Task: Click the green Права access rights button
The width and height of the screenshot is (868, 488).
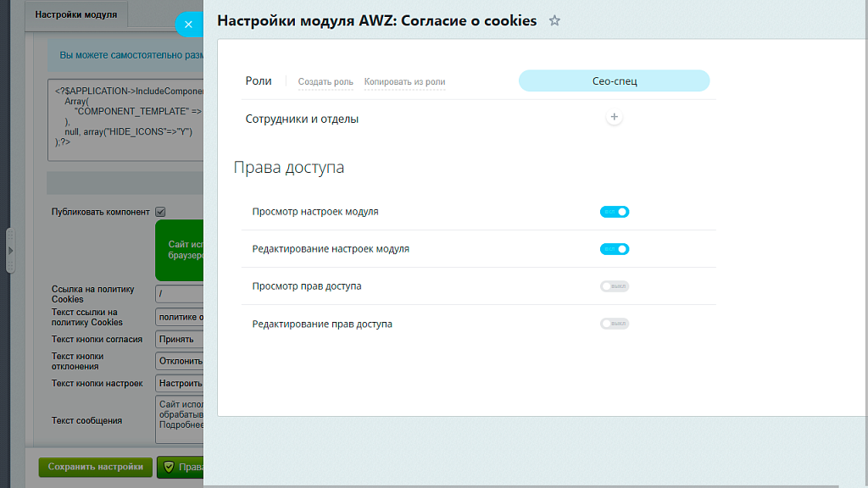Action: [182, 467]
